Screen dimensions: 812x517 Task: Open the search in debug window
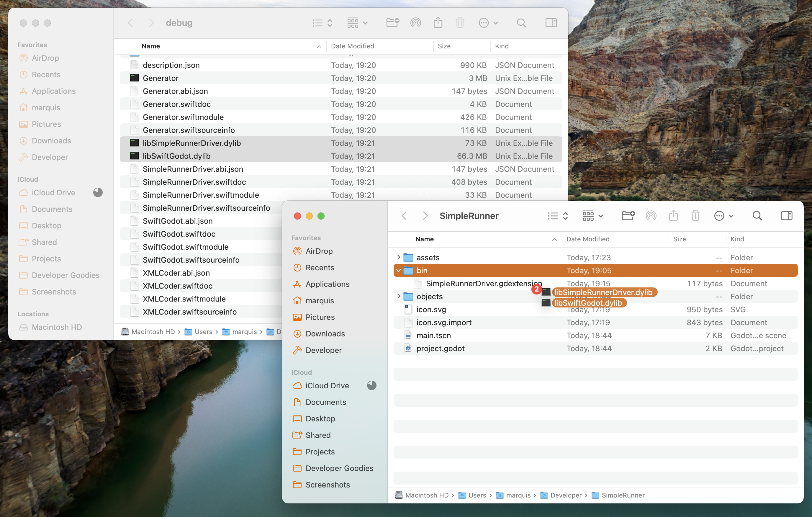(x=521, y=23)
